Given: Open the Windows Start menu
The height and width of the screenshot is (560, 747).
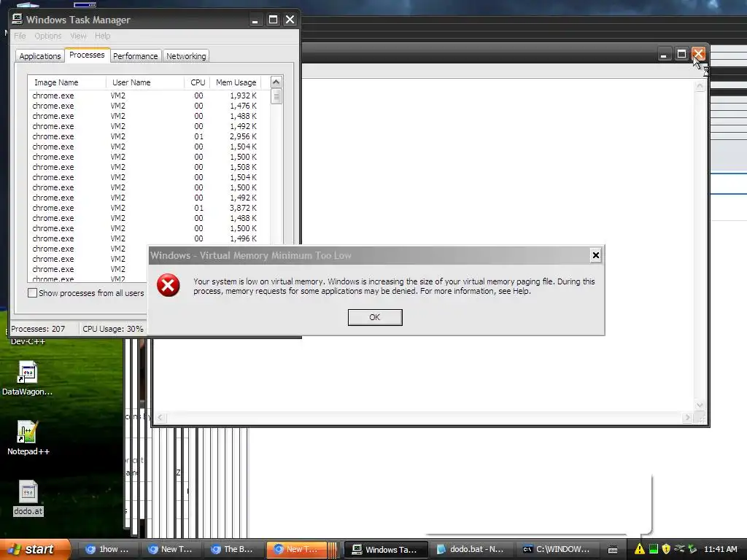Looking at the screenshot, I should click(x=35, y=550).
